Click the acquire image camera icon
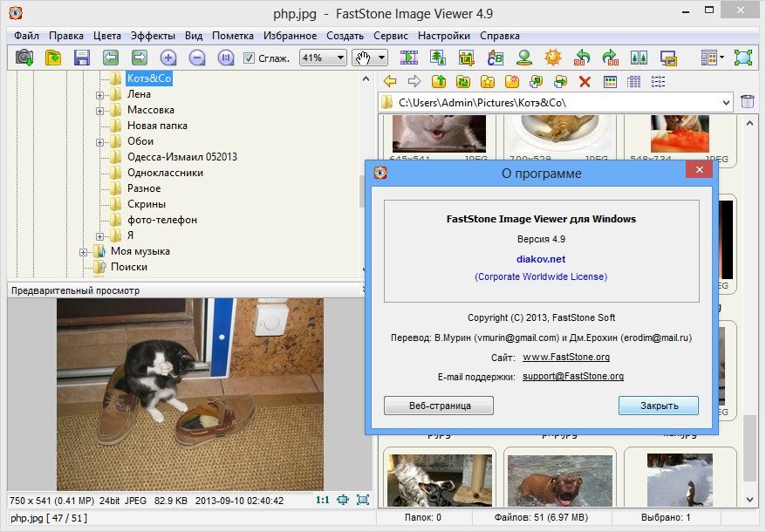766x532 pixels. pyautogui.click(x=24, y=58)
